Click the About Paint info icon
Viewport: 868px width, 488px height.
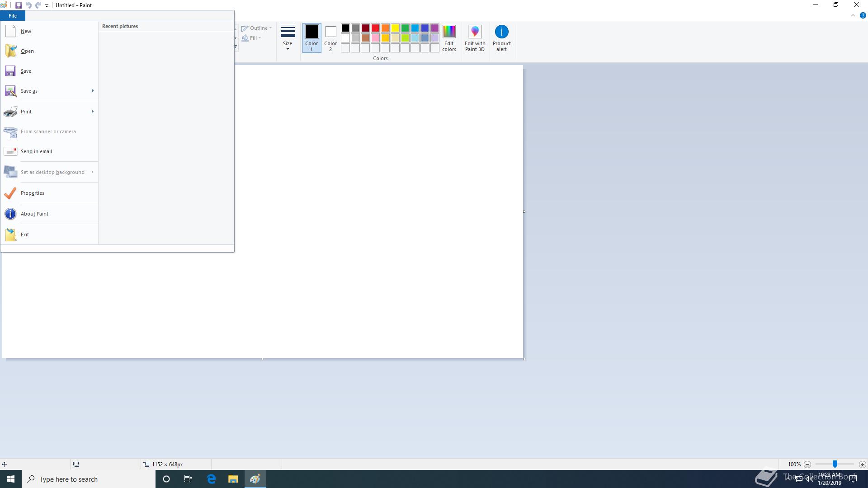(10, 214)
